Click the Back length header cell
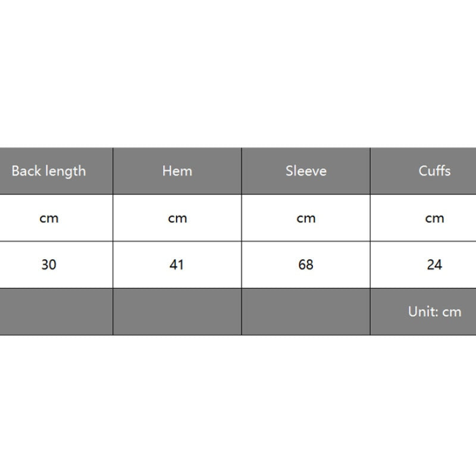Screen dimensions: 476x476 point(49,171)
